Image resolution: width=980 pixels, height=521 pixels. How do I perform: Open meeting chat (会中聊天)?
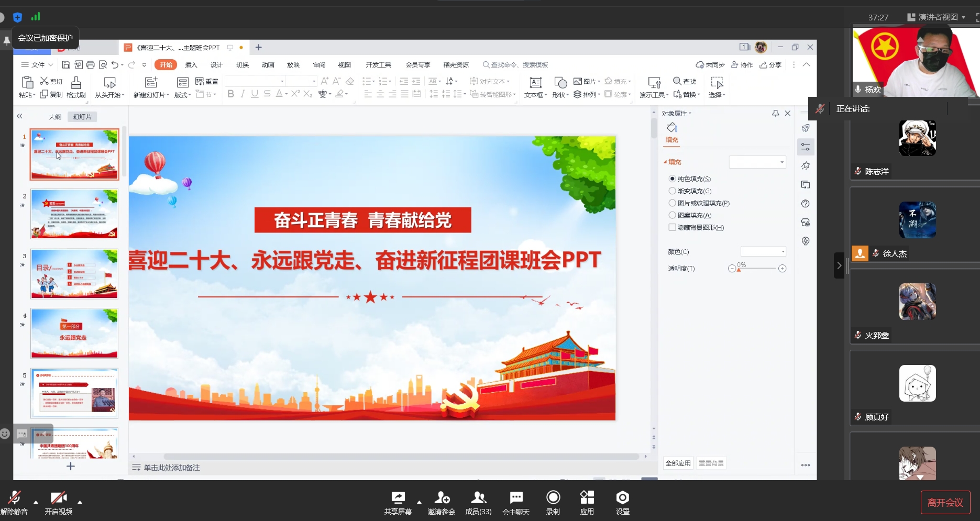coord(516,503)
